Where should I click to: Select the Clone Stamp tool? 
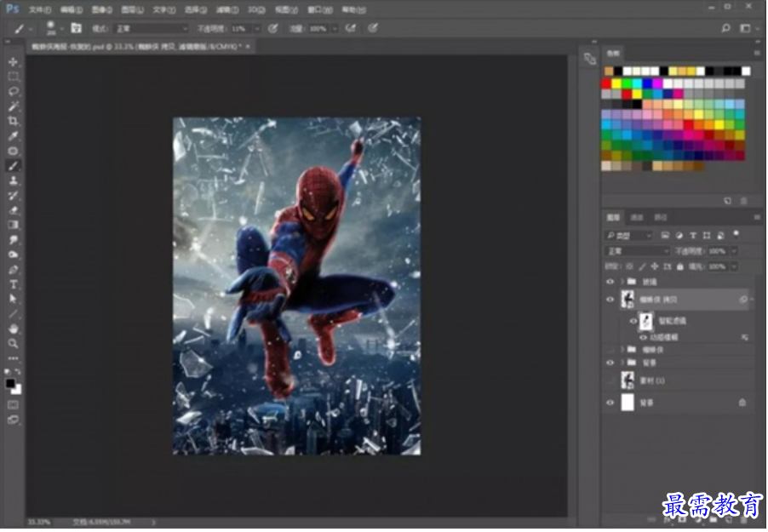(x=14, y=180)
